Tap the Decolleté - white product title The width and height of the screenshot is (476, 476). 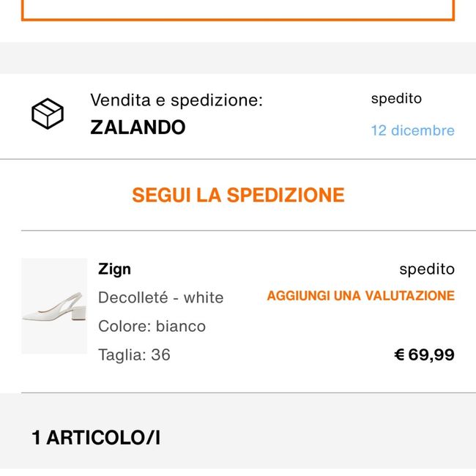pyautogui.click(x=161, y=297)
